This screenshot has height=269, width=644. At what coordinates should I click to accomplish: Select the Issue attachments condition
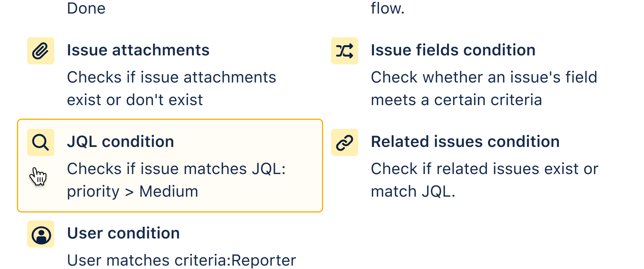tap(138, 50)
